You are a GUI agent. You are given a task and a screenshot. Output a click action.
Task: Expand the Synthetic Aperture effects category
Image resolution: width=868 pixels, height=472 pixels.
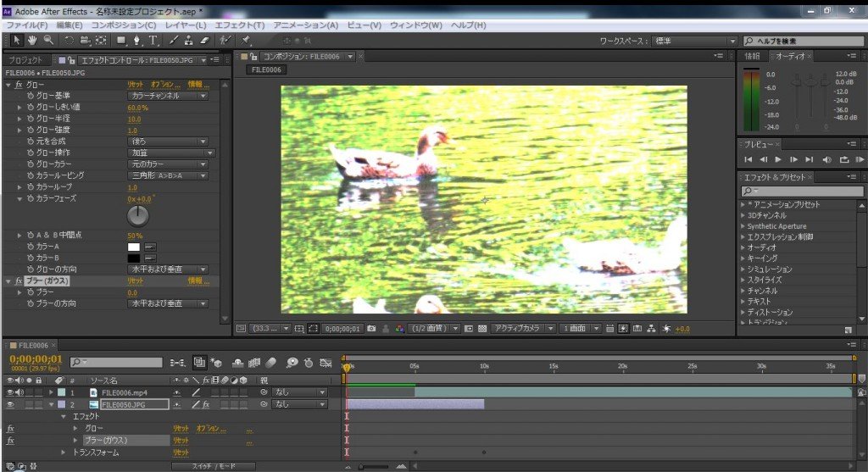point(743,226)
